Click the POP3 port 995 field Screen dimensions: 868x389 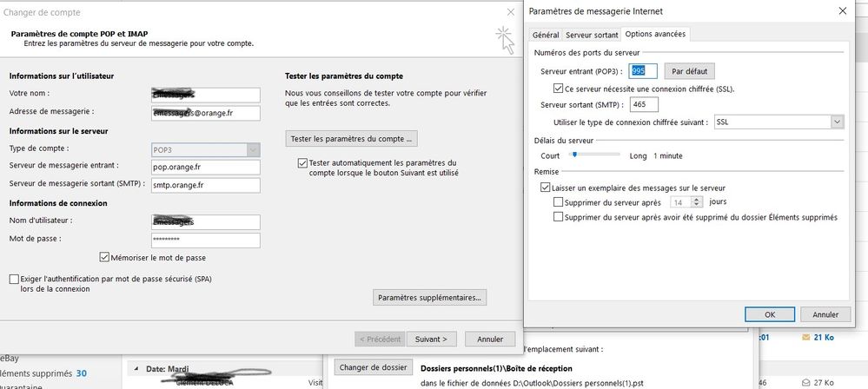click(643, 71)
